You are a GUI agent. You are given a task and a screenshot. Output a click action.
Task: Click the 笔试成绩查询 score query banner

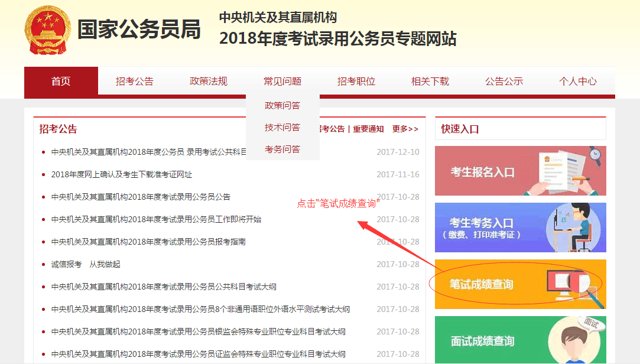coord(520,284)
